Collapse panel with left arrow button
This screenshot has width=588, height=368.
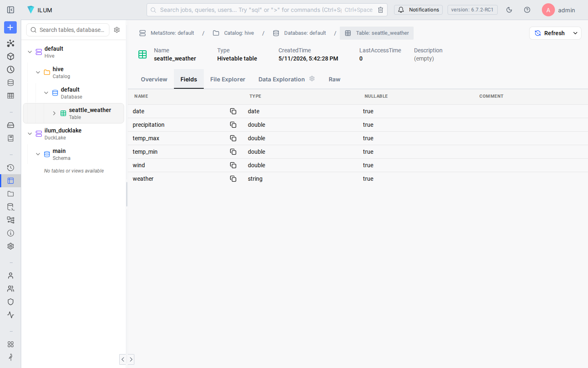(123, 359)
